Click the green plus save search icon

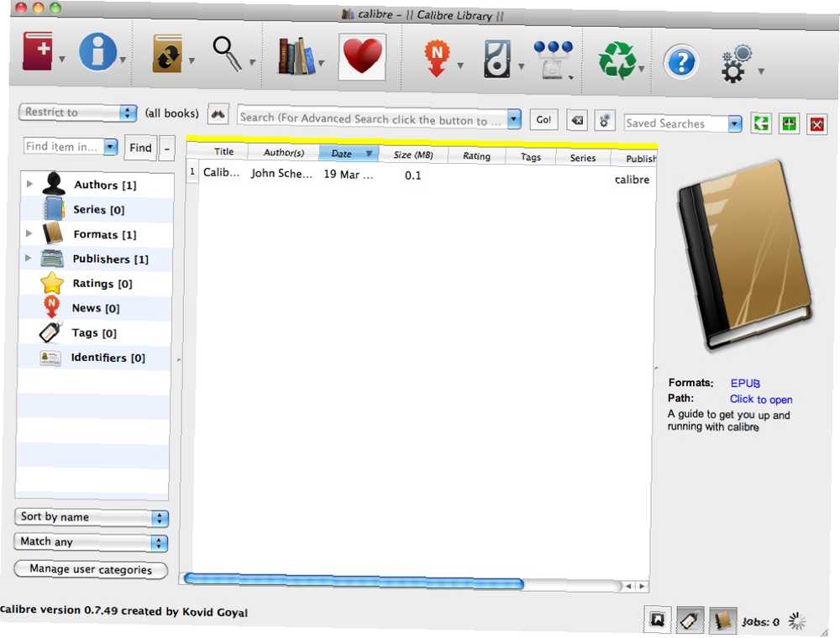(x=789, y=124)
